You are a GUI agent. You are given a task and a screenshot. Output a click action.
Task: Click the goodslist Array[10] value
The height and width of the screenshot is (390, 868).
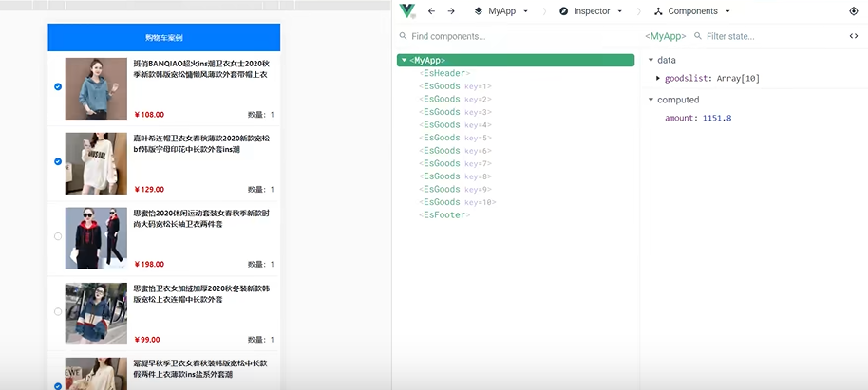point(738,79)
